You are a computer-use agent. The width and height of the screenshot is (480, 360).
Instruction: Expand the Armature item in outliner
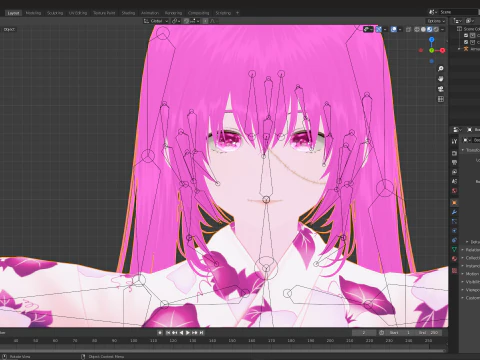click(x=460, y=49)
